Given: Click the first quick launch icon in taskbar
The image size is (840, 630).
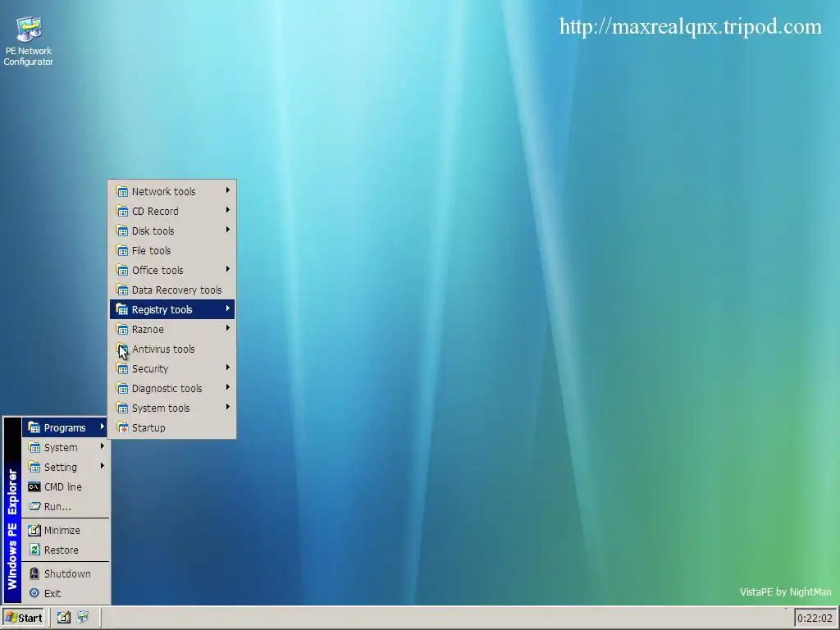Looking at the screenshot, I should click(64, 618).
